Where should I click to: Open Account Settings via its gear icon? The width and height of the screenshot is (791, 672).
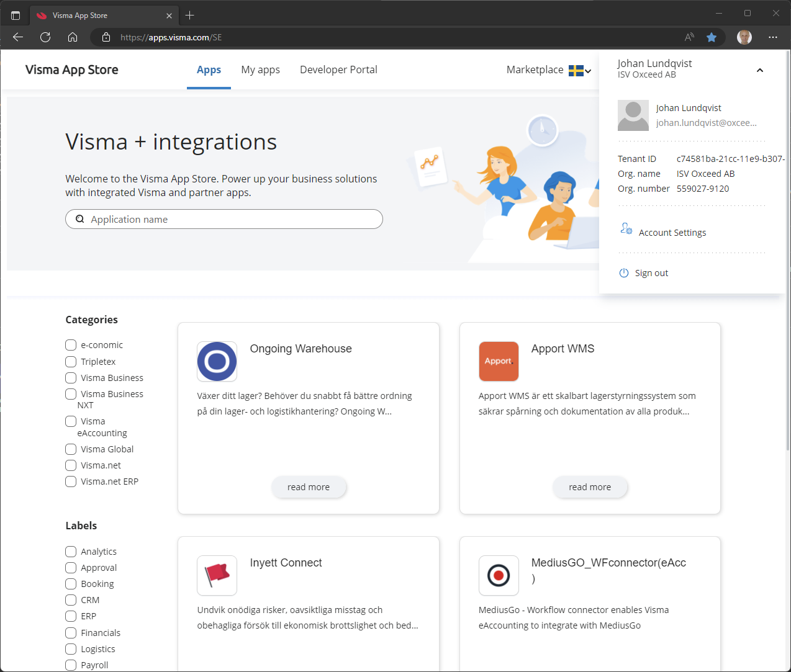pyautogui.click(x=626, y=229)
